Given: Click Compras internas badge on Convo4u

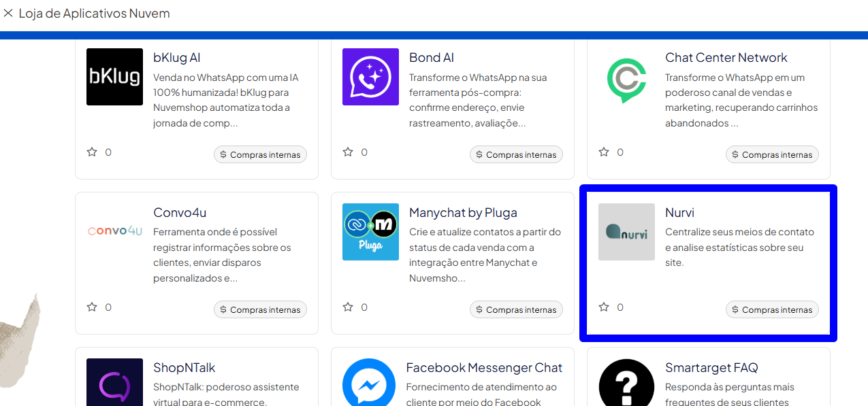Looking at the screenshot, I should point(260,310).
